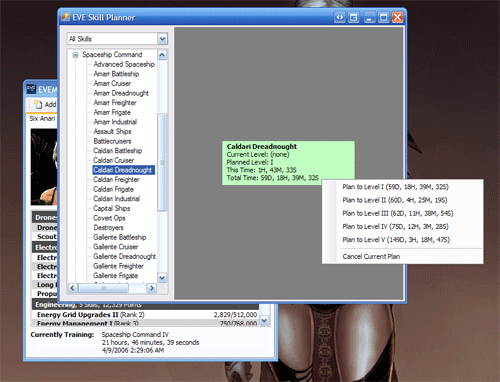500x382 pixels.
Task: Click the horizontal scroll right arrow
Action: point(152,288)
